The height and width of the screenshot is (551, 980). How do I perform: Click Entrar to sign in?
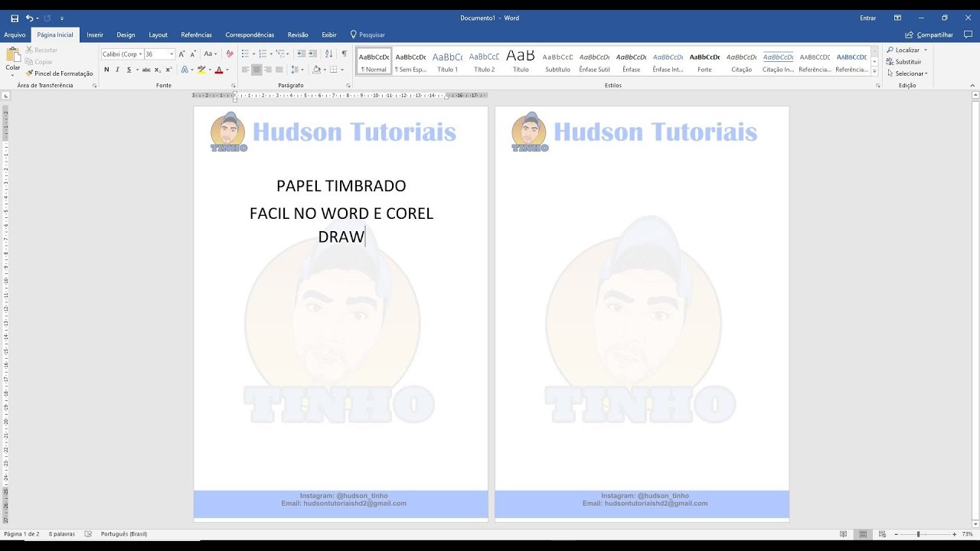point(867,18)
